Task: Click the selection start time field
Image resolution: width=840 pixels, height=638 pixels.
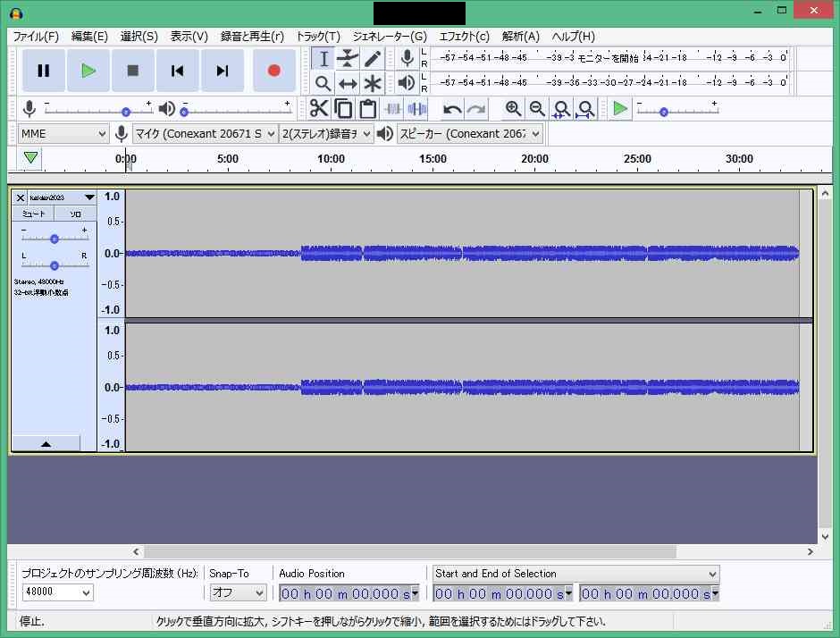Action: tap(503, 593)
